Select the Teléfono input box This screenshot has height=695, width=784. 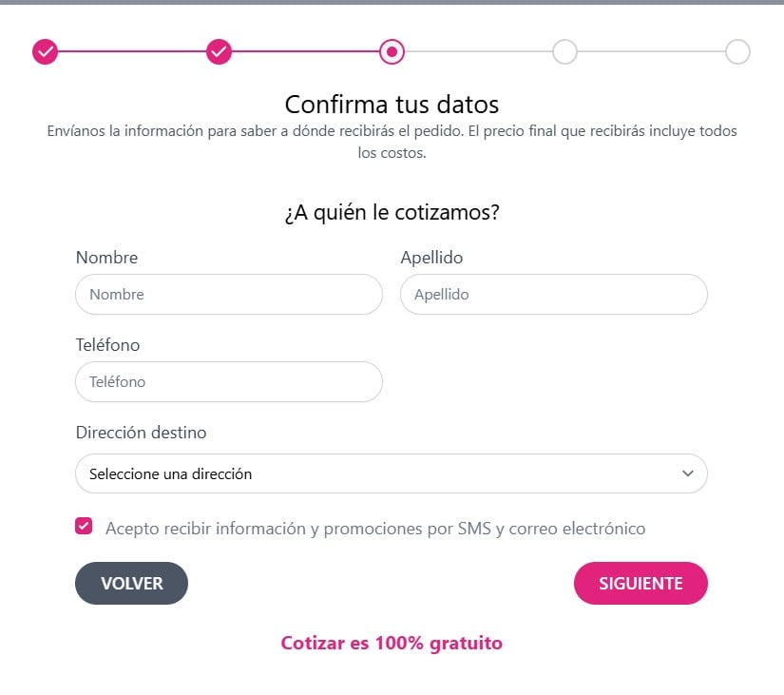click(228, 382)
